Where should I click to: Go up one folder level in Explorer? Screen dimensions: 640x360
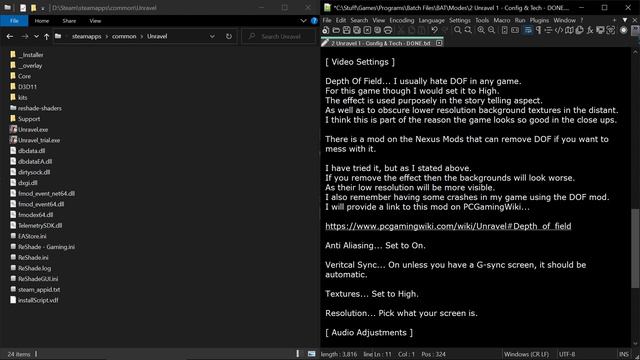point(47,36)
